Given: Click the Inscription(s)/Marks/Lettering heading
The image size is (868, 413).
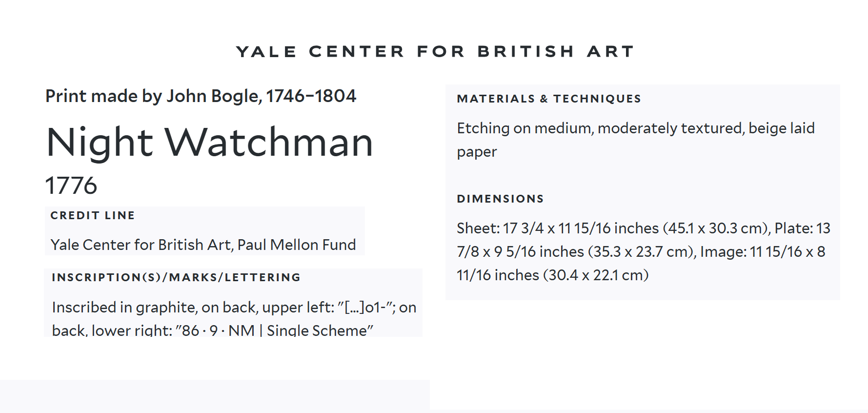Looking at the screenshot, I should pos(176,277).
